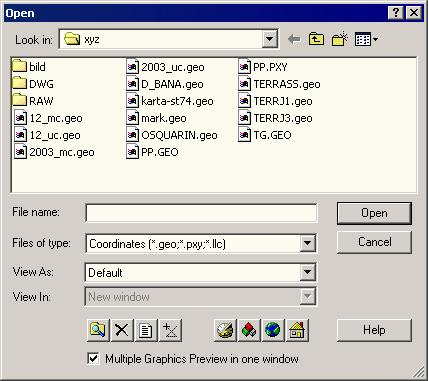Select file PP.GEO
The height and width of the screenshot is (381, 428).
pyautogui.click(x=153, y=152)
